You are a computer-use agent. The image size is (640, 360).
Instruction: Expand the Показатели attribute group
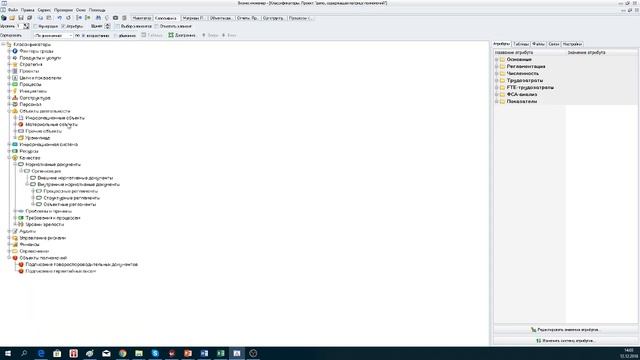(497, 101)
